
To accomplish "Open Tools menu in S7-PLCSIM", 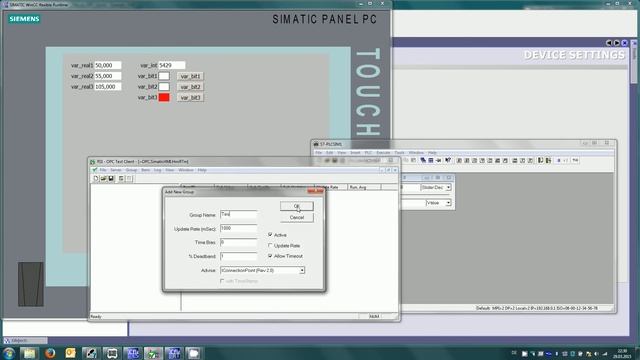I will point(400,153).
